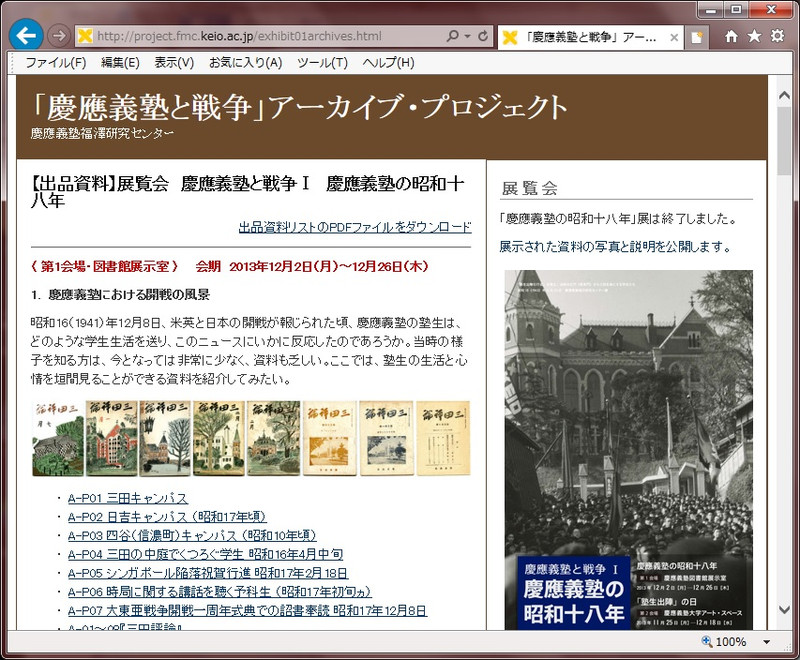800x660 pixels.
Task: Go to the browser Home page icon
Action: click(732, 36)
